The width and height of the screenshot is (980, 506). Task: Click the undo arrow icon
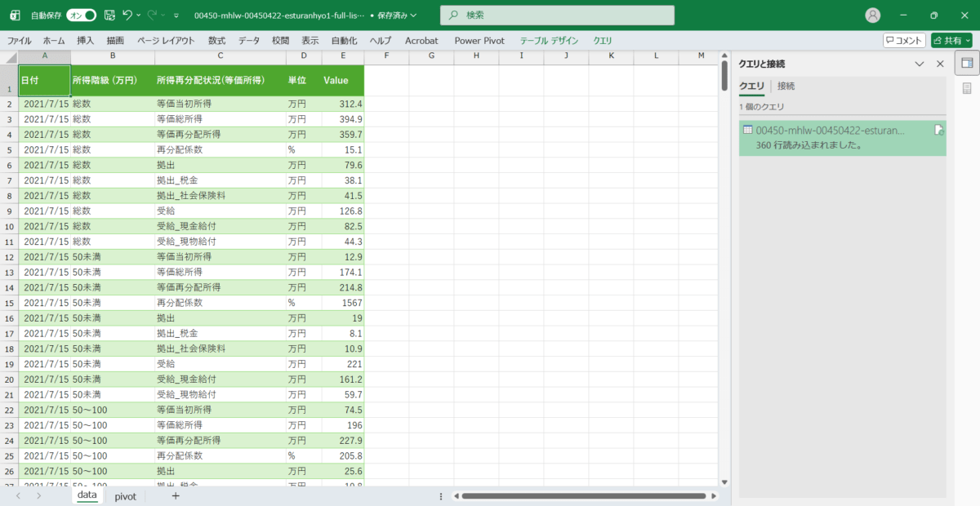tap(127, 15)
